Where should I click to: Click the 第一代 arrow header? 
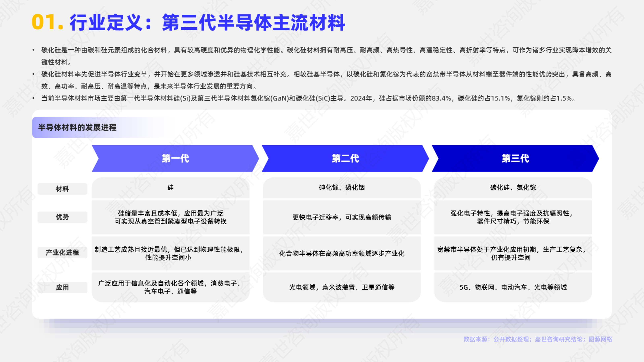point(175,158)
